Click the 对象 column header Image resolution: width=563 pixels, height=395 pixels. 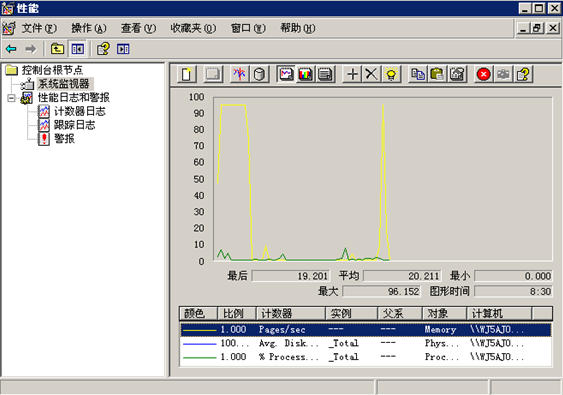[445, 313]
